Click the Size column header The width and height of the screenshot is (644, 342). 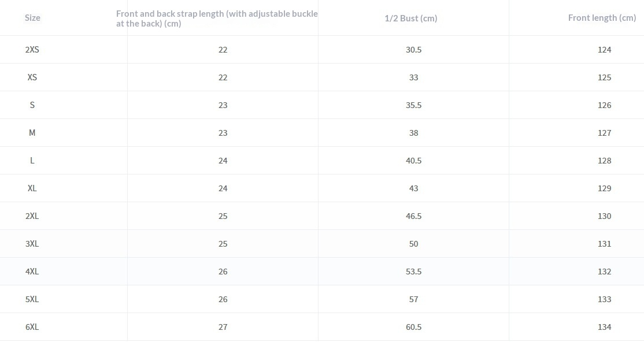32,18
